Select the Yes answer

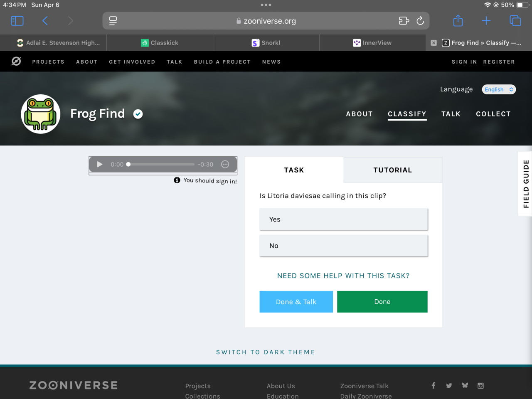click(x=344, y=219)
